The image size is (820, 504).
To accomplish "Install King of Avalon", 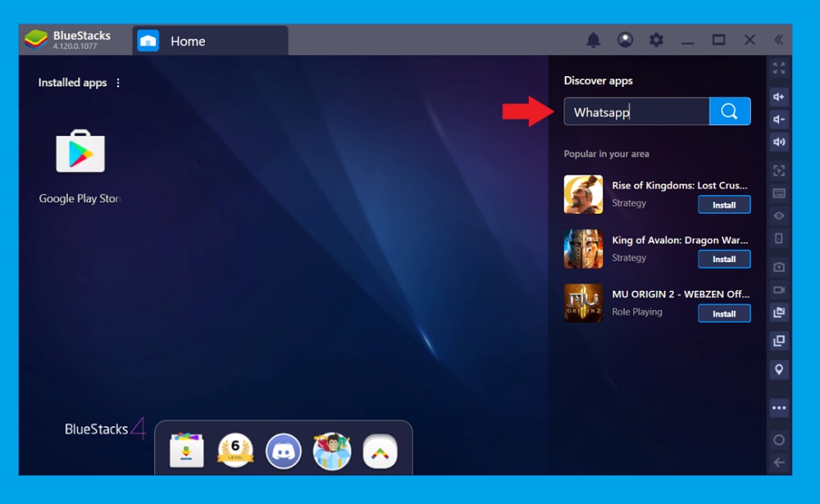I will (724, 259).
